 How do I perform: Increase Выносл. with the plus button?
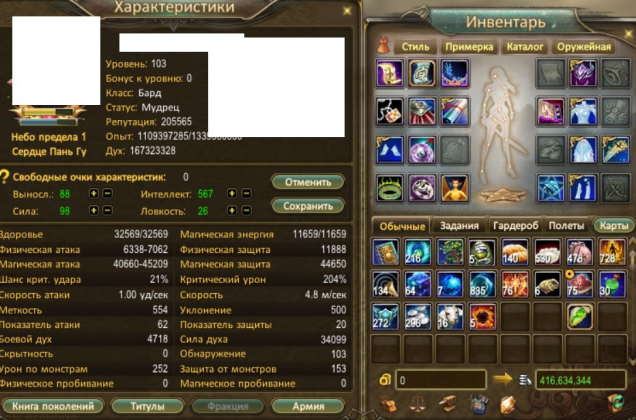point(94,194)
